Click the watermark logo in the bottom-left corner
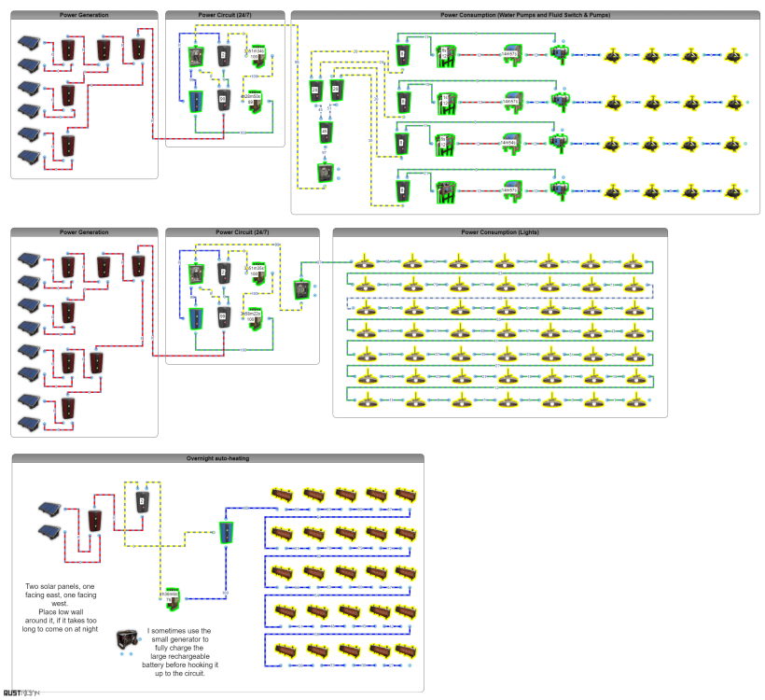The width and height of the screenshot is (765, 700). click(x=21, y=693)
